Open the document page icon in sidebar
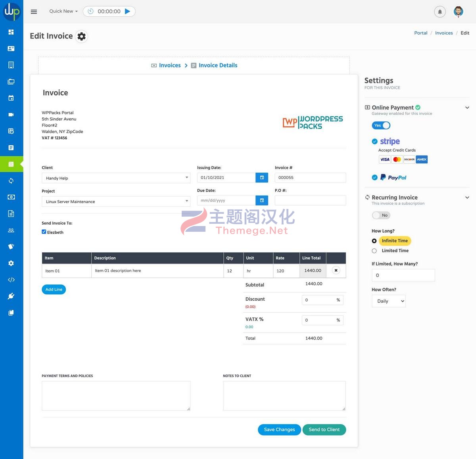Viewport: 476px width, 459px height. coord(11,213)
